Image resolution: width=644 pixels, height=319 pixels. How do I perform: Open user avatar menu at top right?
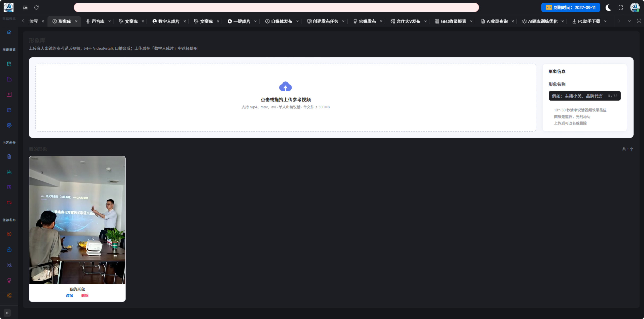[x=634, y=8]
